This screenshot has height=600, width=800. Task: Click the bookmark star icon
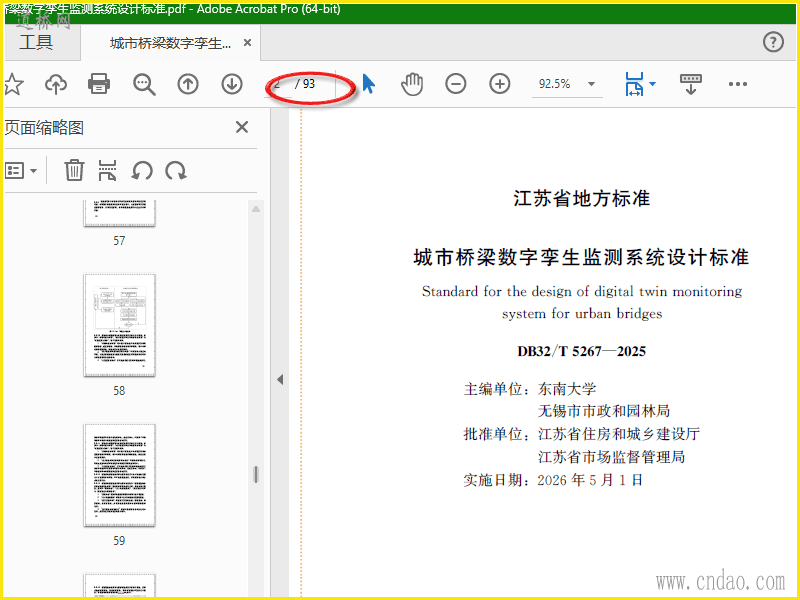pos(14,84)
